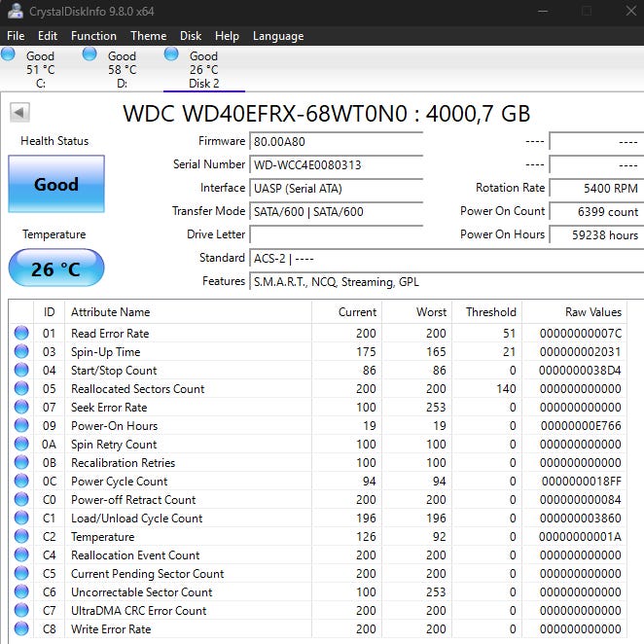This screenshot has height=644, width=644.
Task: Select the Disk 2 tab
Action: pyautogui.click(x=202, y=69)
